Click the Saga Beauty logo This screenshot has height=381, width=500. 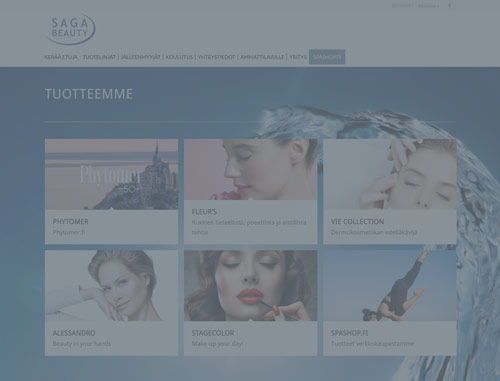coord(71,29)
